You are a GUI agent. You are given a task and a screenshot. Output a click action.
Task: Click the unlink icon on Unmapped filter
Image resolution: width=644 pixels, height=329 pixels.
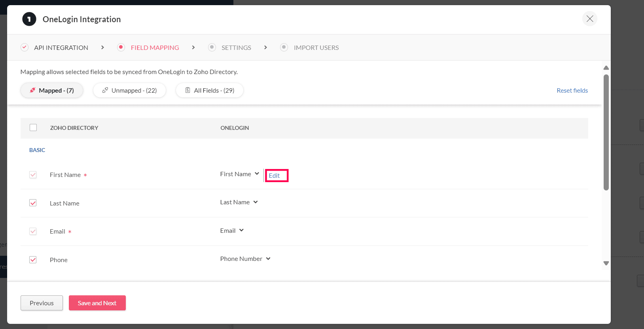(105, 90)
